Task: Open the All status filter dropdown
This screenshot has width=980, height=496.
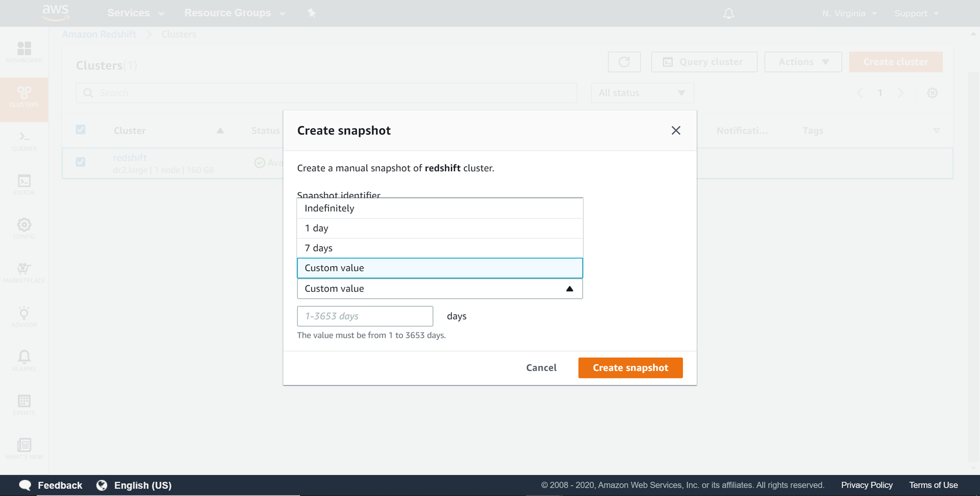Action: click(642, 93)
